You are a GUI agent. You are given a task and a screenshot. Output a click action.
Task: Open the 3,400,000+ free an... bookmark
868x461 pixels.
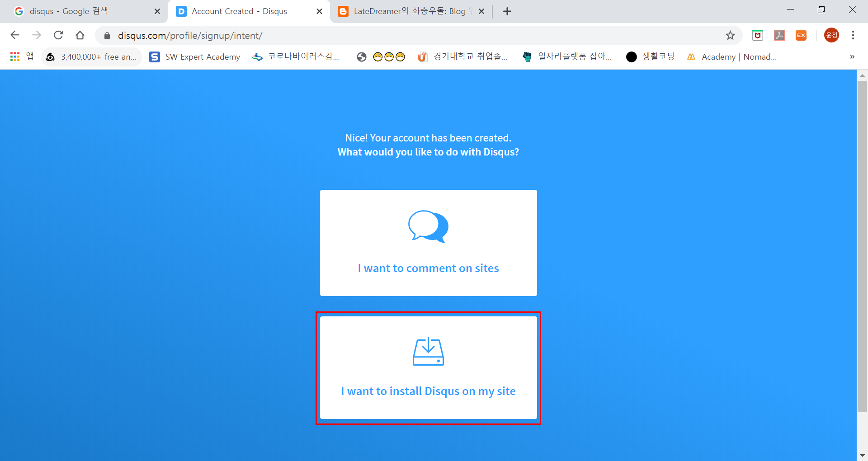pyautogui.click(x=92, y=56)
